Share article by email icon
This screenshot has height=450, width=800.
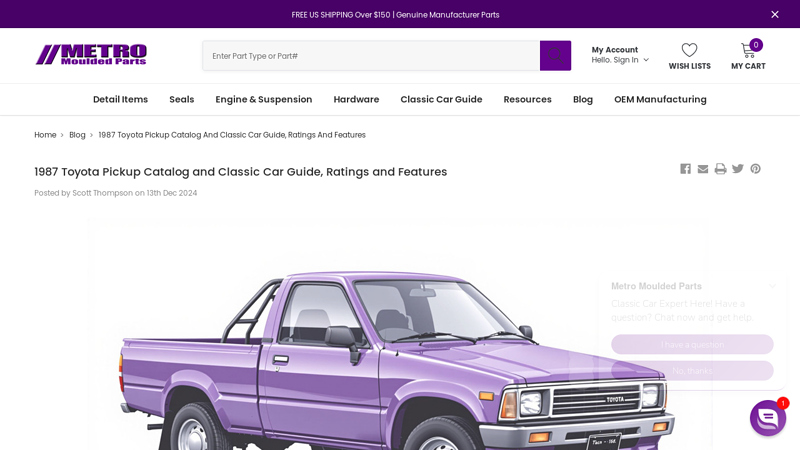tap(703, 169)
